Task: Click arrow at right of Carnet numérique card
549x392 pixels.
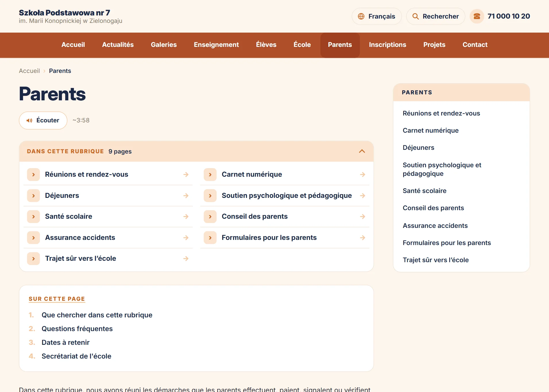Action: tap(363, 174)
